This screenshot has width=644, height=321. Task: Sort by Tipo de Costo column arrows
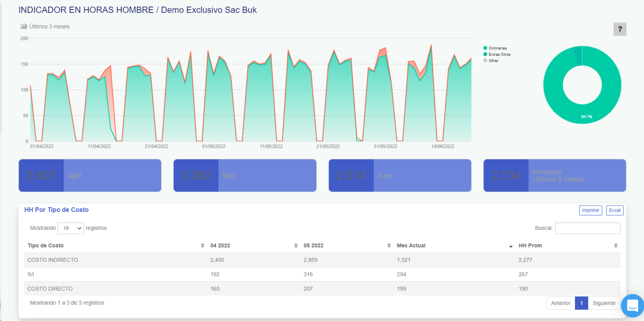203,245
